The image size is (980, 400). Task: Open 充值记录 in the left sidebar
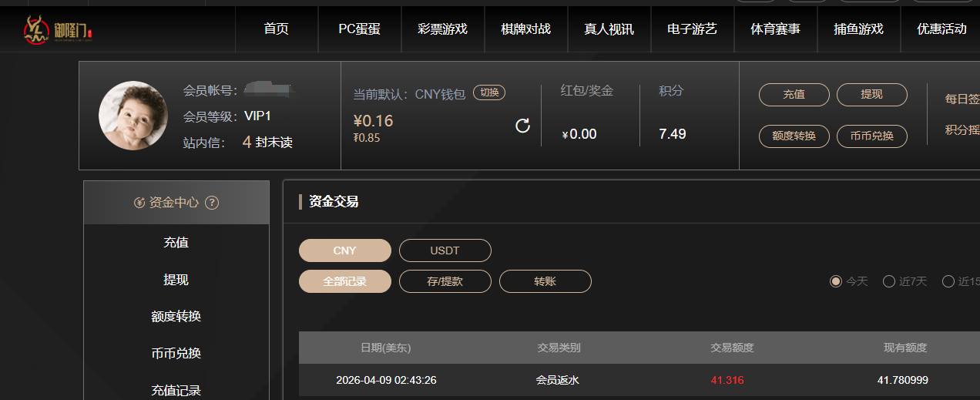[176, 390]
